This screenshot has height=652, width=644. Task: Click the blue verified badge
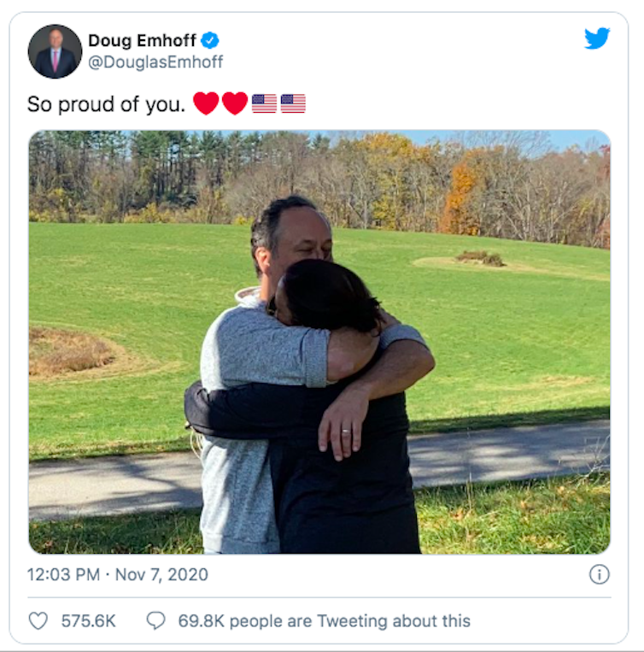pyautogui.click(x=210, y=40)
